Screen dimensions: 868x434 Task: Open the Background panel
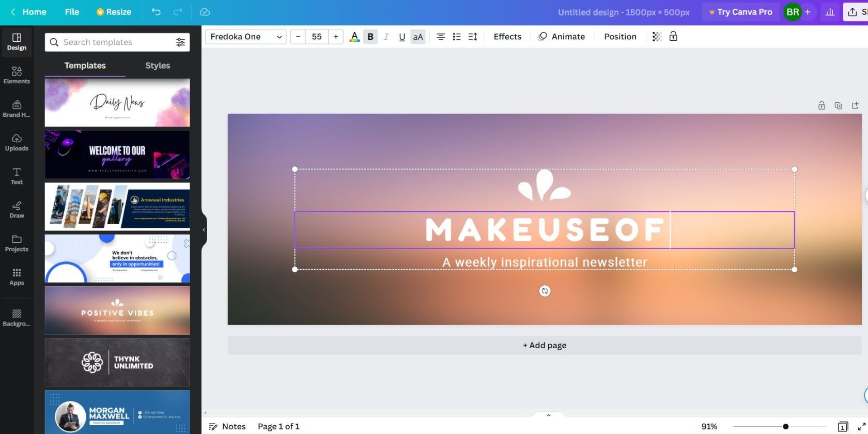click(17, 318)
